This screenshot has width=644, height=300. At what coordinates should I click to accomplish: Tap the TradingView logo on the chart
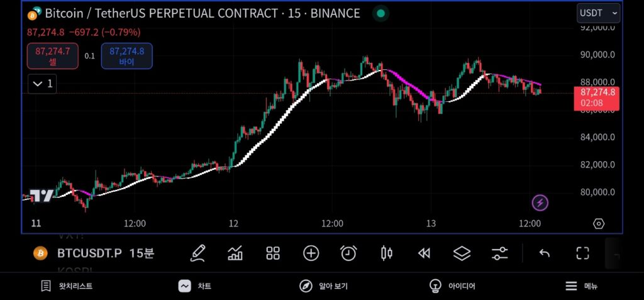click(x=42, y=196)
